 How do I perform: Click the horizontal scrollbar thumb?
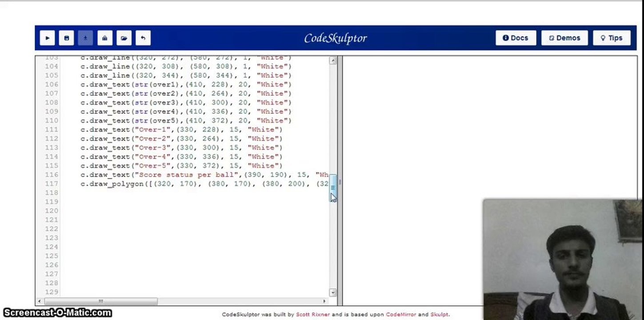pos(100,301)
